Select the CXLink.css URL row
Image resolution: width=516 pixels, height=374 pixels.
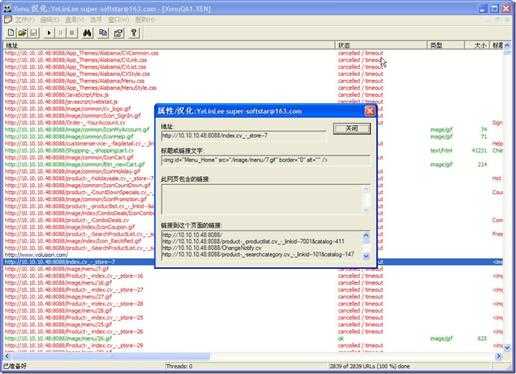click(x=76, y=60)
